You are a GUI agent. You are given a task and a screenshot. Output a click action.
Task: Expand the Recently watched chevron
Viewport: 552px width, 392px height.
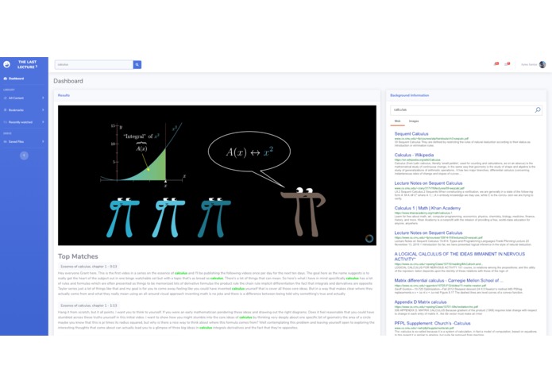43,122
